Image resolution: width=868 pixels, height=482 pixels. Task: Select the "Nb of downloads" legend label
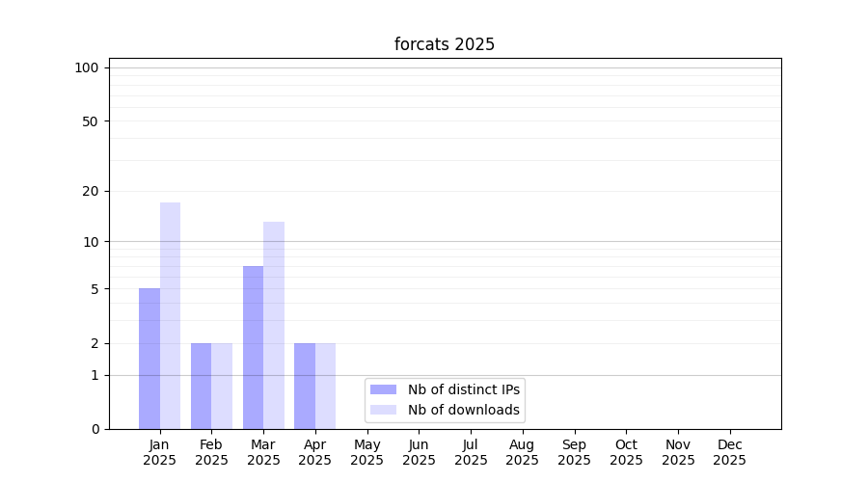(463, 410)
